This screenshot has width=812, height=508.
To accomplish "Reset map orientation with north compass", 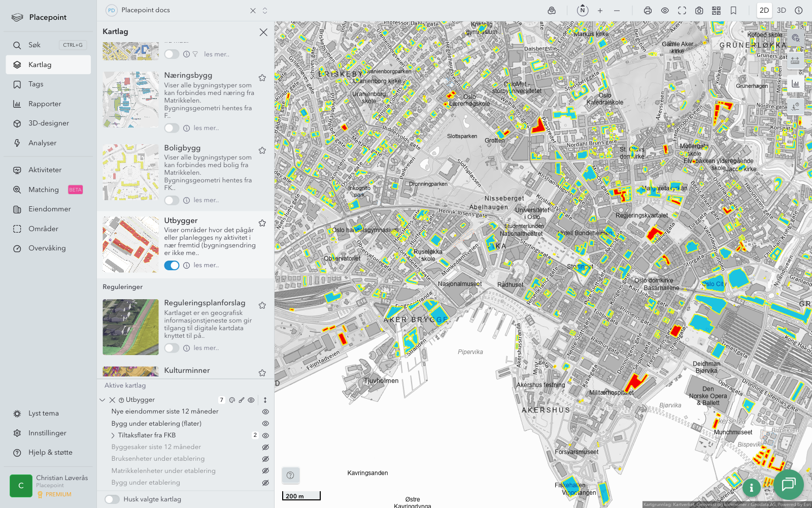I will point(583,11).
